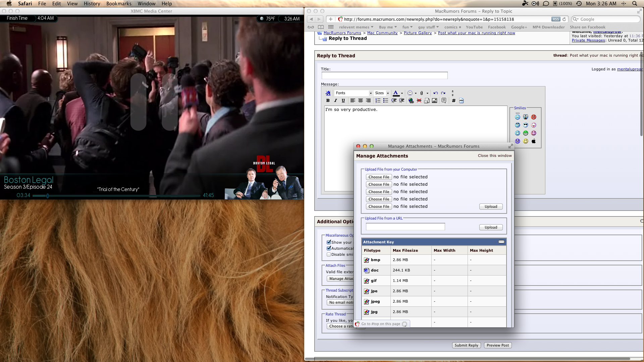Collapse the Attachment Key section
Screen dimensions: 644x362
501,242
